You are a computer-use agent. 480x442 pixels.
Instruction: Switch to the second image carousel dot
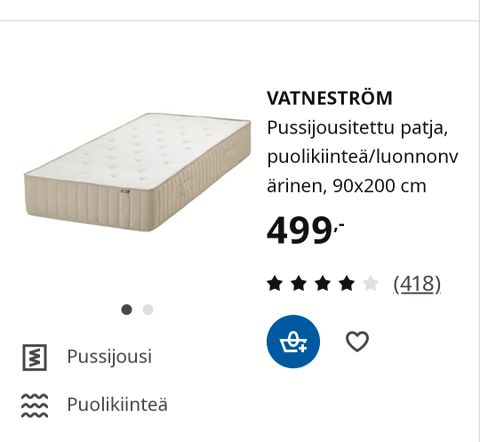pos(148,310)
